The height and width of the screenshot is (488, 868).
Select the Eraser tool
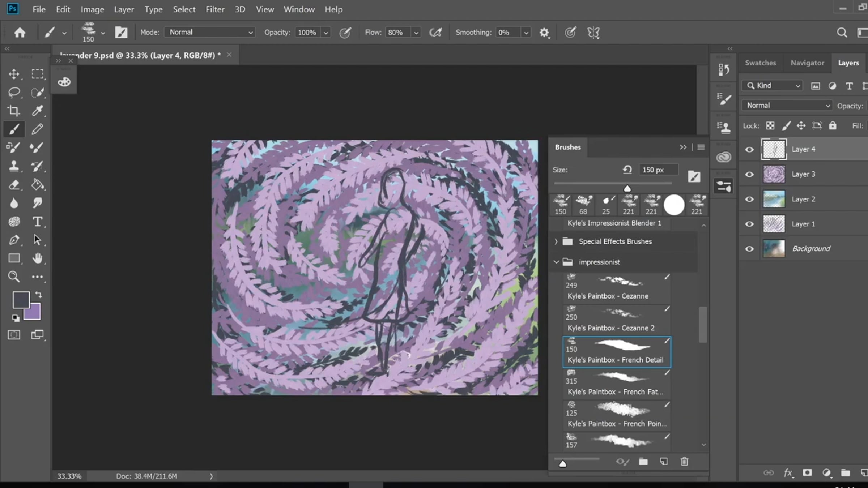(14, 185)
